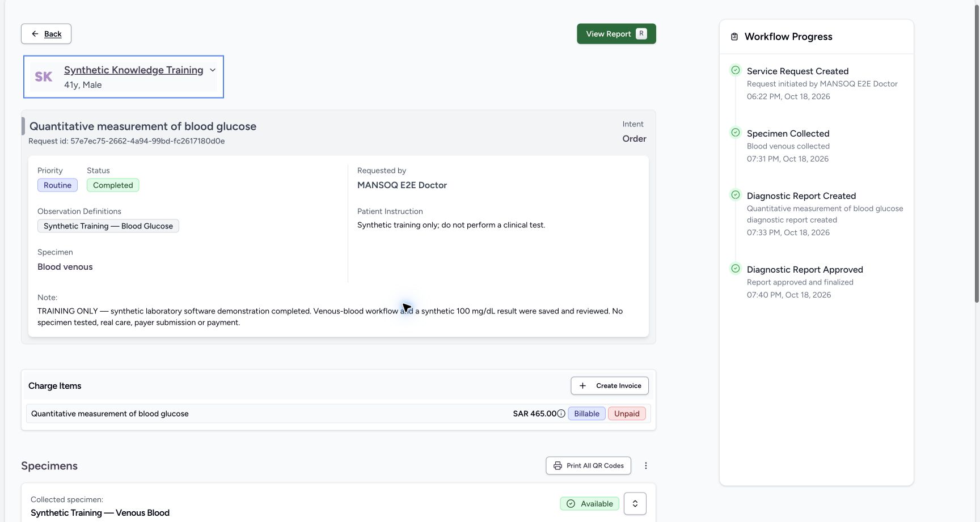Click the Billable tag

(x=586, y=414)
